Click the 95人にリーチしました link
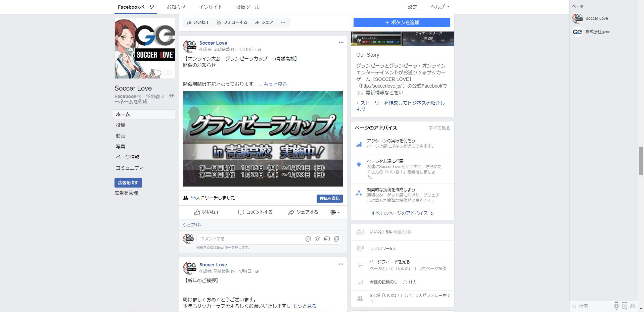Screen dimensions: 644x312 pos(213,198)
